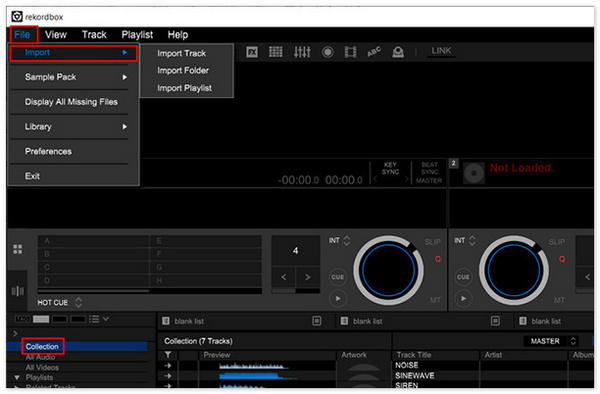This screenshot has width=600, height=394.
Task: Select Collection in the tree
Action: pyautogui.click(x=42, y=347)
